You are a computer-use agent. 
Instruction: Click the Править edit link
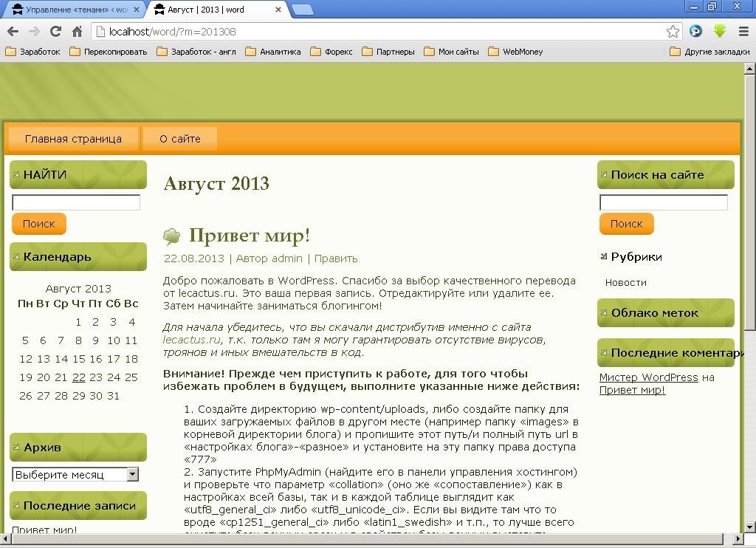(x=336, y=258)
